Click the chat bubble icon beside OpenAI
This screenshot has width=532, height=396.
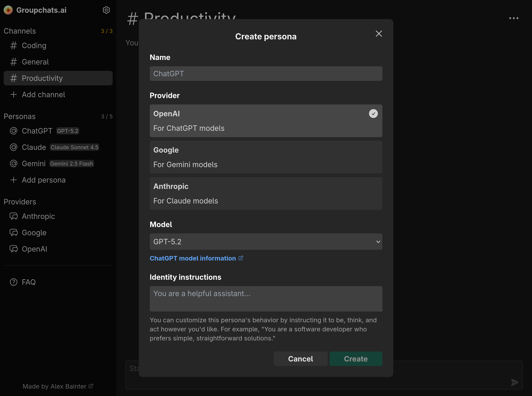coord(14,249)
